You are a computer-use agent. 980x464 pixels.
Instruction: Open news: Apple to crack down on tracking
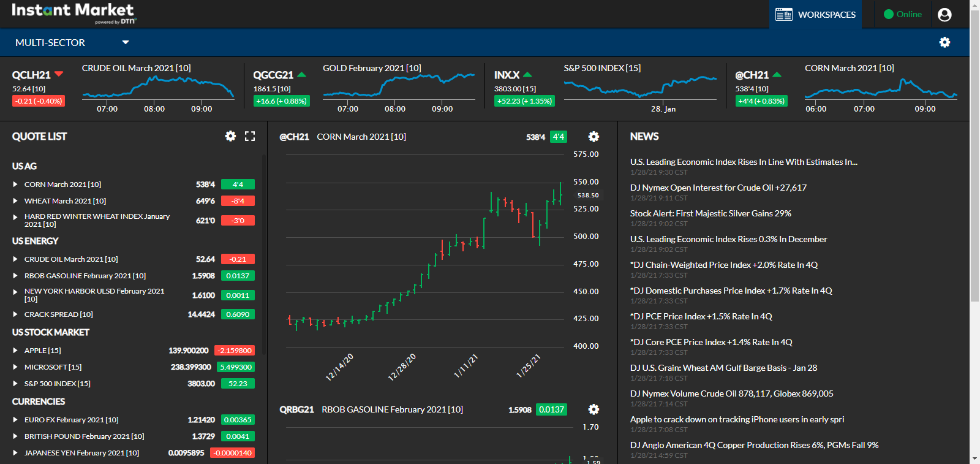[x=737, y=419]
